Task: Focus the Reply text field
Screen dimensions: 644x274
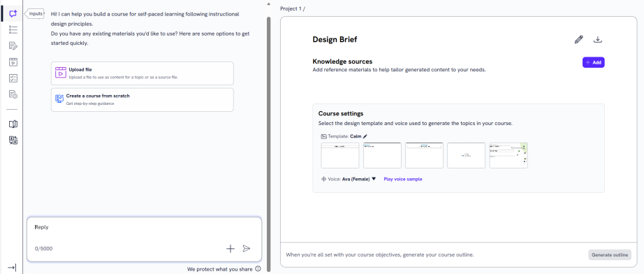Action: click(144, 227)
